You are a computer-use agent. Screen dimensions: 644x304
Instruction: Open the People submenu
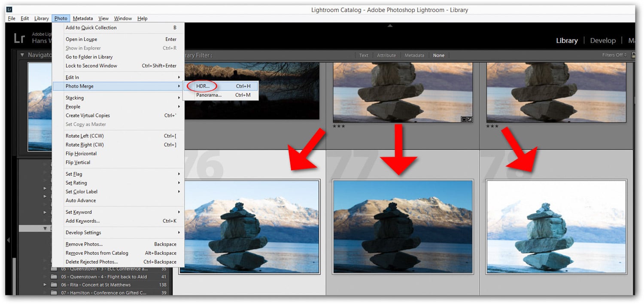(x=118, y=106)
